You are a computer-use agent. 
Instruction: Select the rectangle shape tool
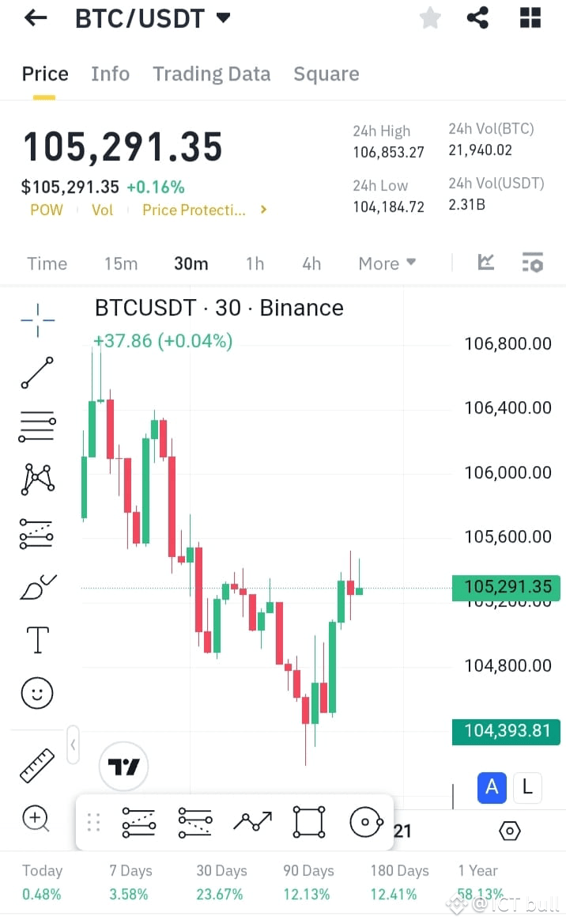point(308,823)
